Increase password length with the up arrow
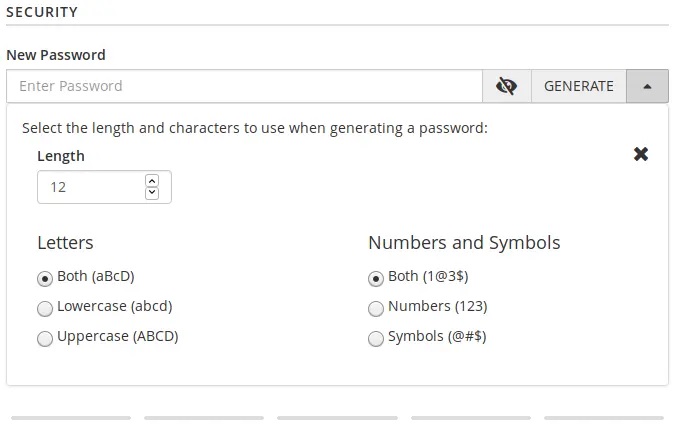Viewport: 678px width, 425px height. 152,180
